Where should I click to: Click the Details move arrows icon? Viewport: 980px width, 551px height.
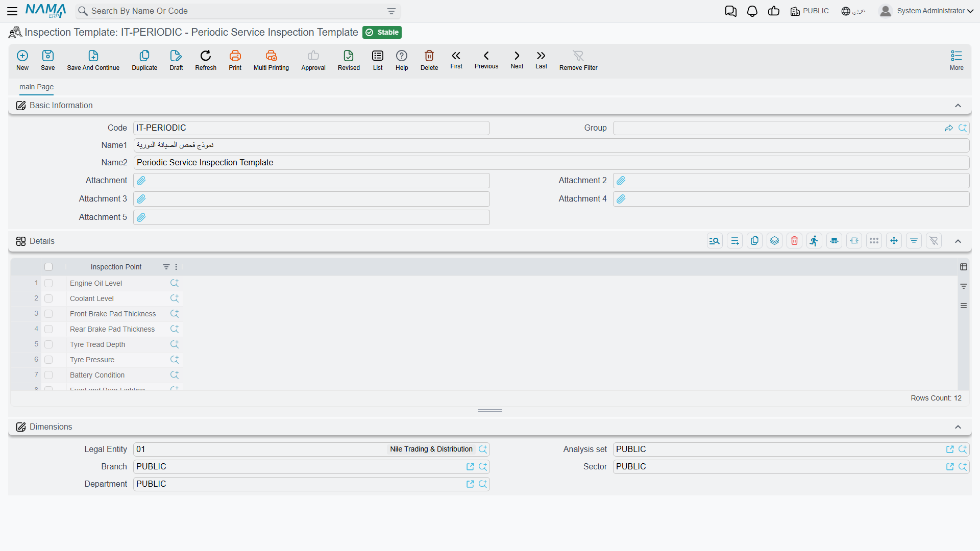894,241
